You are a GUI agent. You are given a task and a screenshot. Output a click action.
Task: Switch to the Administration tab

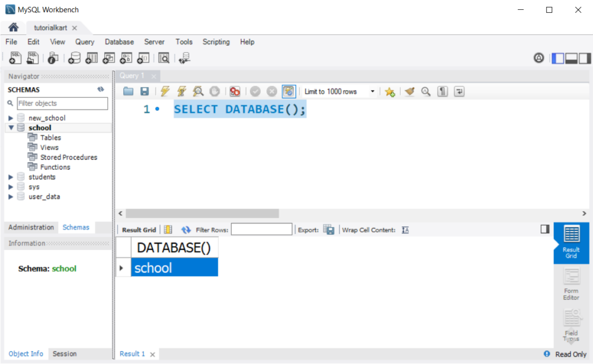[x=31, y=227]
